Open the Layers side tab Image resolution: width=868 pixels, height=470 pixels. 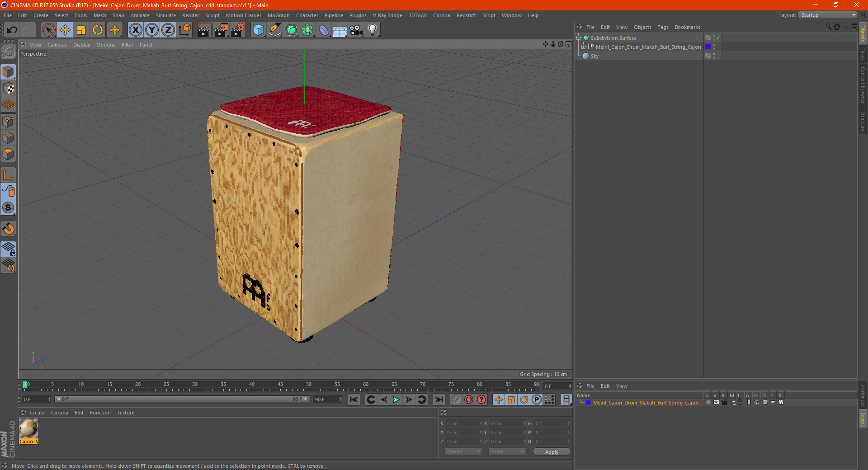[863, 419]
